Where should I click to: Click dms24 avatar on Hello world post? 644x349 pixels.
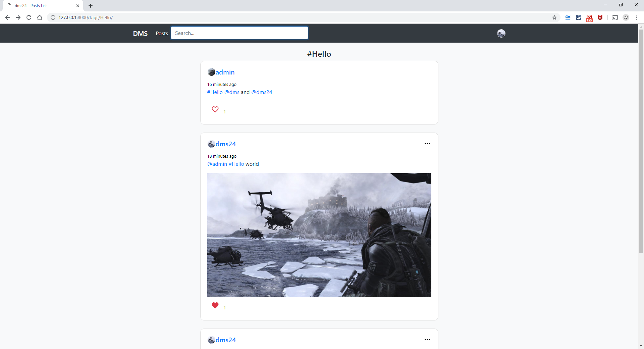211,144
